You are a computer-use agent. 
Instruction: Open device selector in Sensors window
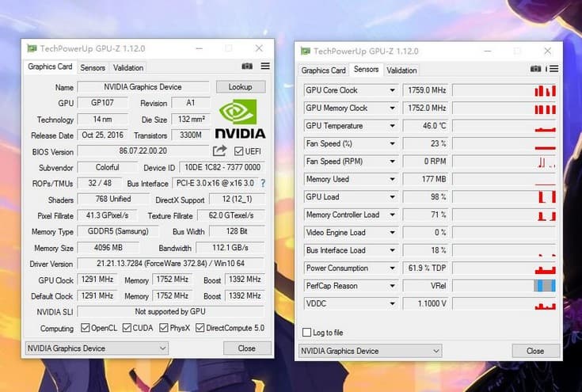(370, 351)
